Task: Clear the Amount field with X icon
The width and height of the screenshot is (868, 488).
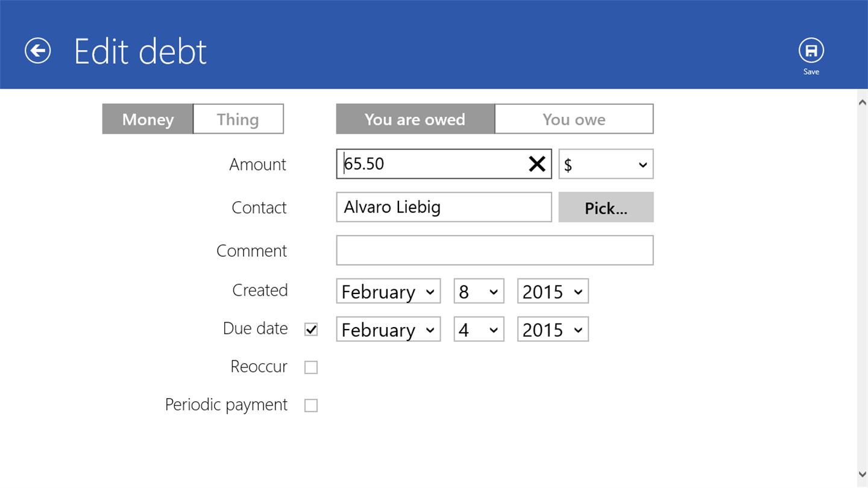Action: tap(536, 164)
